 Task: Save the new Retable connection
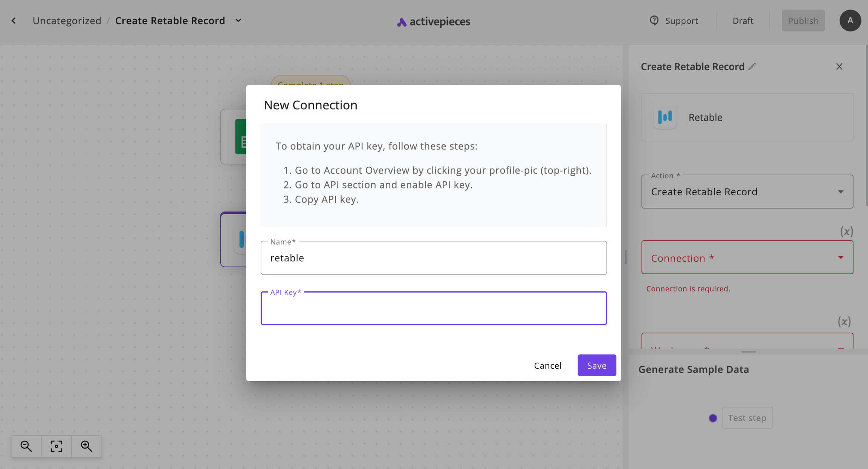[596, 365]
